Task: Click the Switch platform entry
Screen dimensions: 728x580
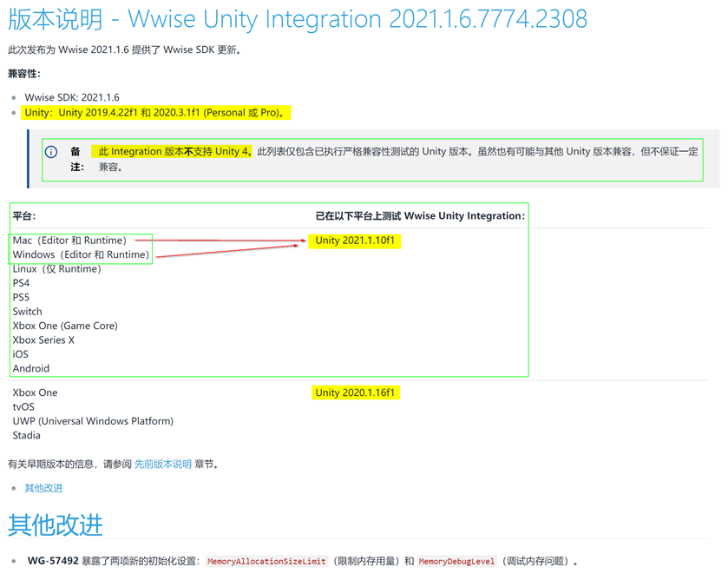Action: point(27,311)
